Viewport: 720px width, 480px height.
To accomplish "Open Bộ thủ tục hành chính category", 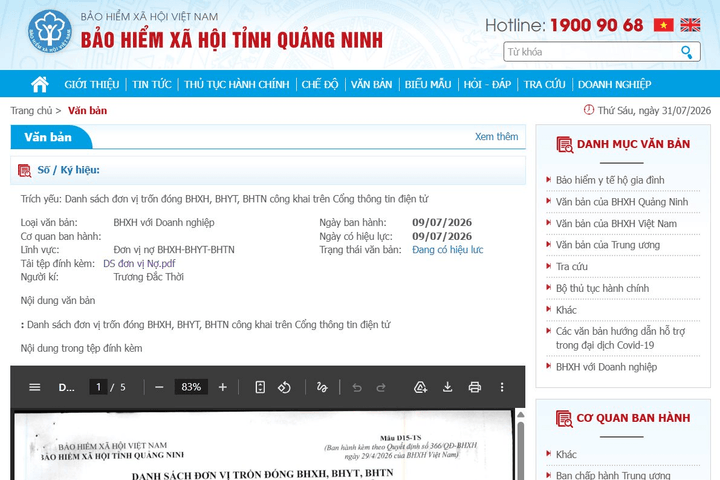I will tap(602, 288).
